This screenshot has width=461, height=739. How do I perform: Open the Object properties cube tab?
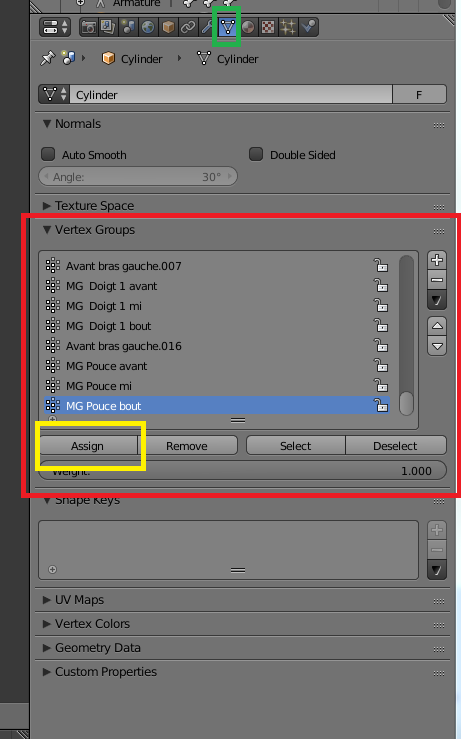168,27
